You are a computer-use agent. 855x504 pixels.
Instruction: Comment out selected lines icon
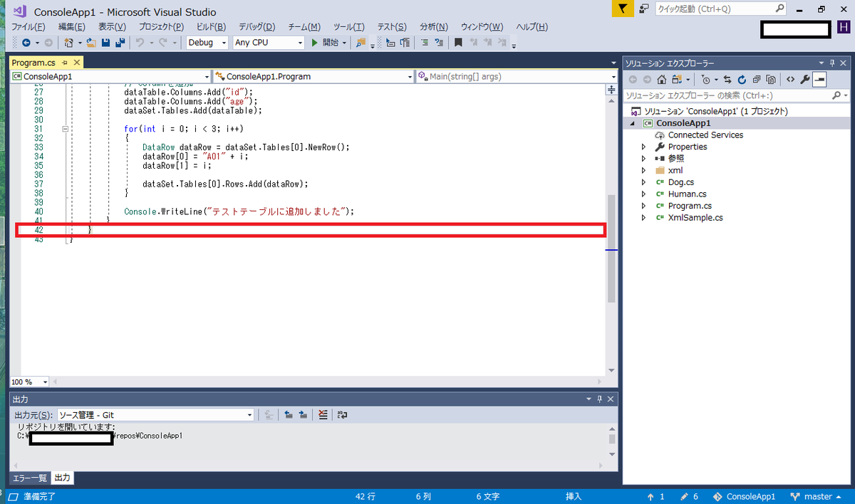click(x=425, y=43)
